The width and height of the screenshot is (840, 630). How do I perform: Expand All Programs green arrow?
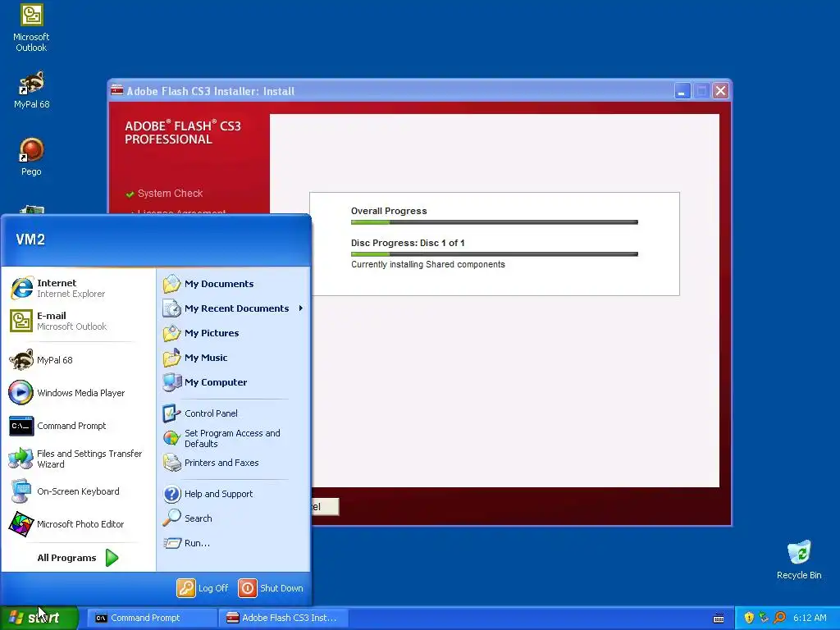(112, 558)
